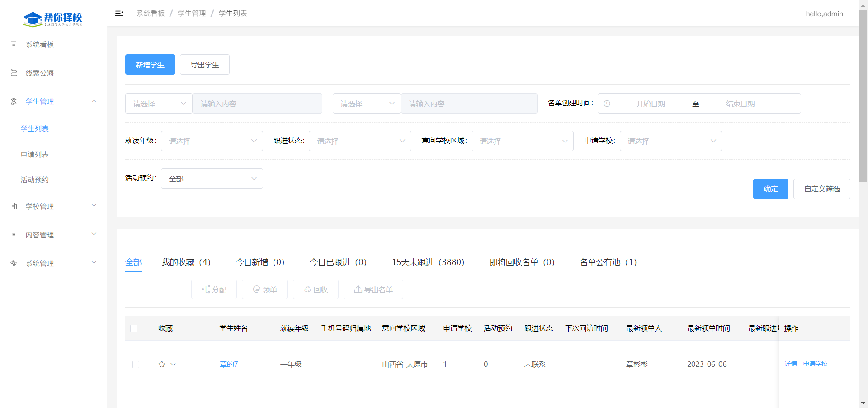Click the 2023-06-06 date cell
Image resolution: width=868 pixels, height=408 pixels.
tap(707, 364)
